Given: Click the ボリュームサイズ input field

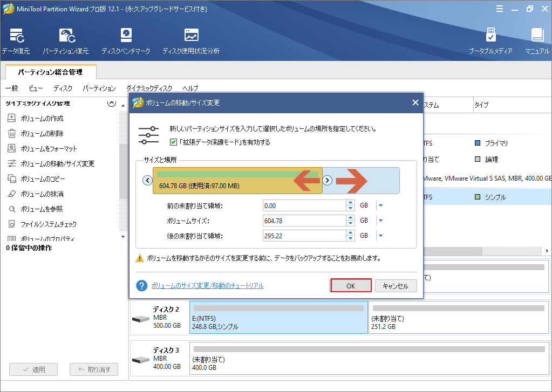Looking at the screenshot, I should pos(304,221).
